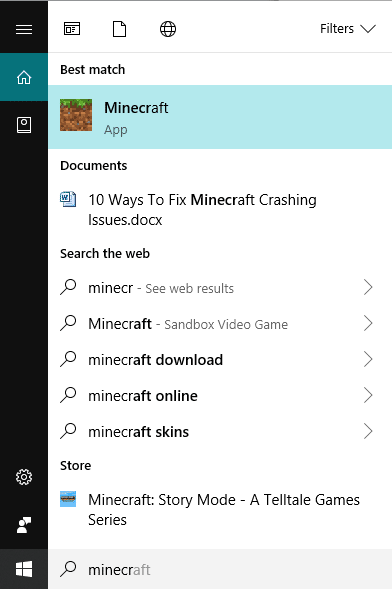Filter results by Documents icon
392x589 pixels.
pos(119,29)
